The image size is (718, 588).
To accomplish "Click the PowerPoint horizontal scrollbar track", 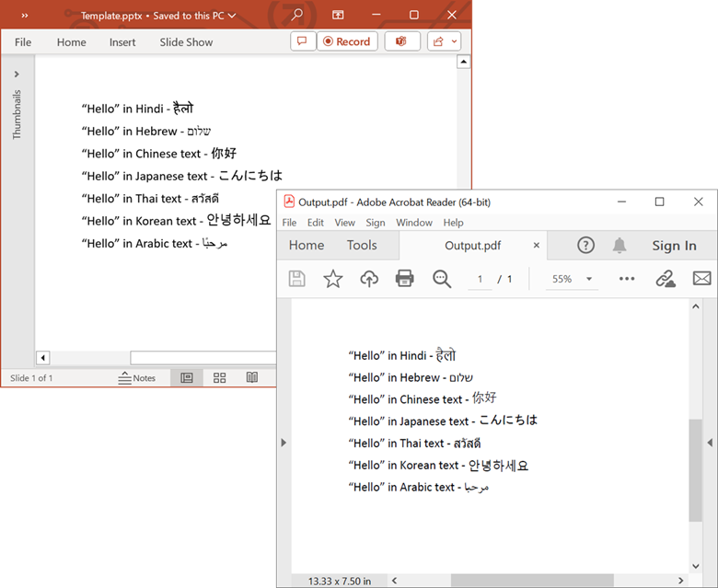I will [203, 357].
